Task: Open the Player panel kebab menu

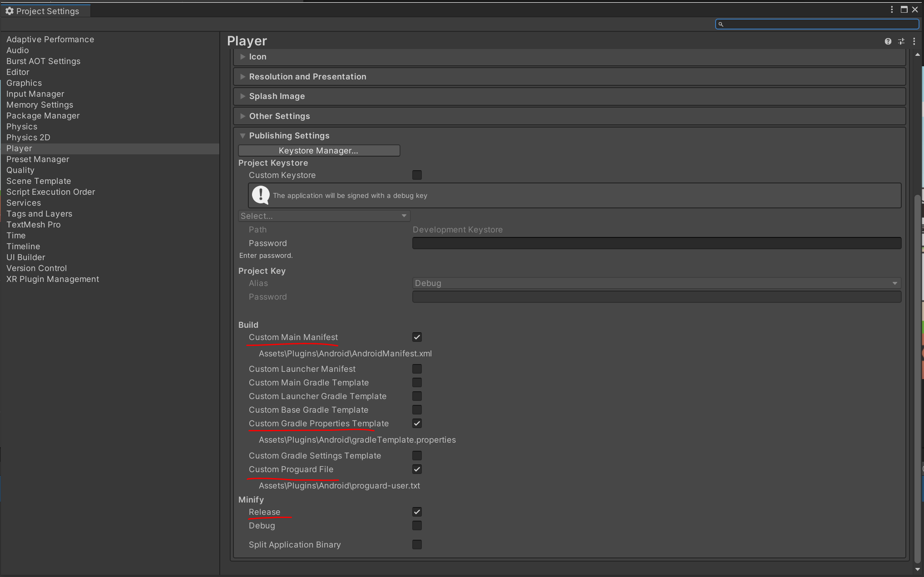Action: (x=914, y=41)
